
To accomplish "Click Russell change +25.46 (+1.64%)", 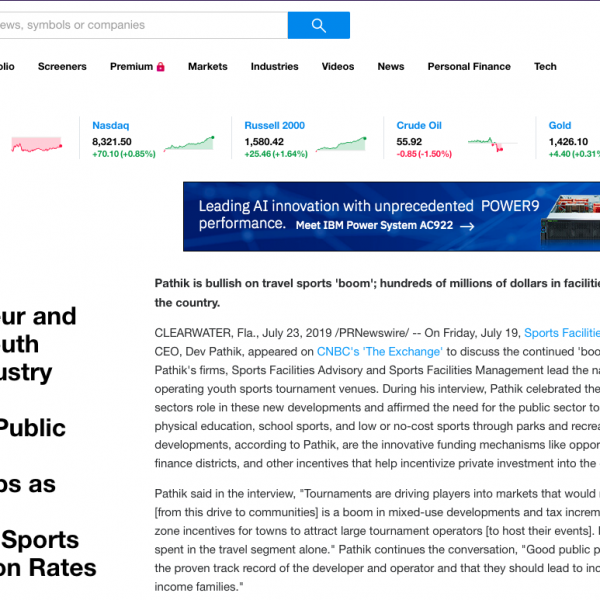I will click(x=276, y=154).
